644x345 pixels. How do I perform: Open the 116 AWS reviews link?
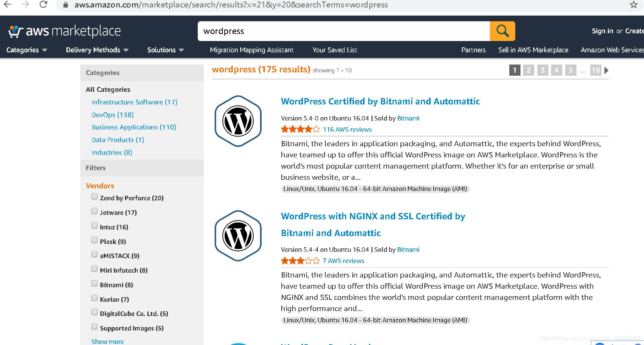coord(347,129)
